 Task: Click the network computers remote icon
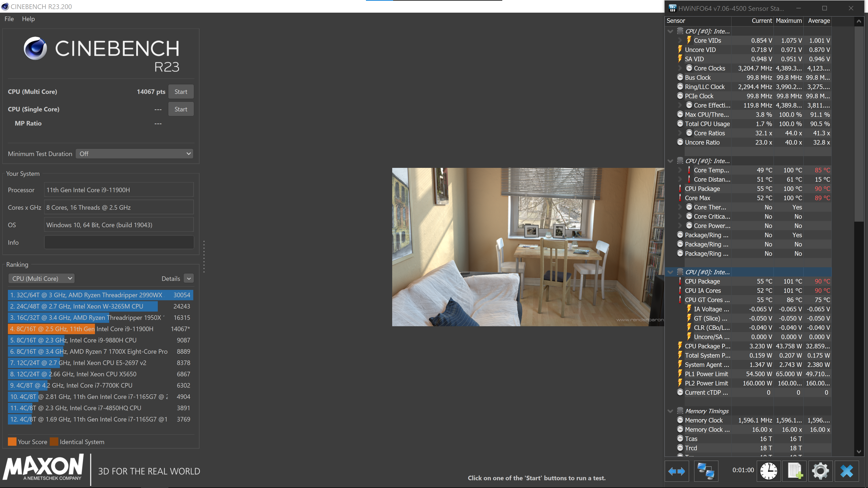(706, 471)
